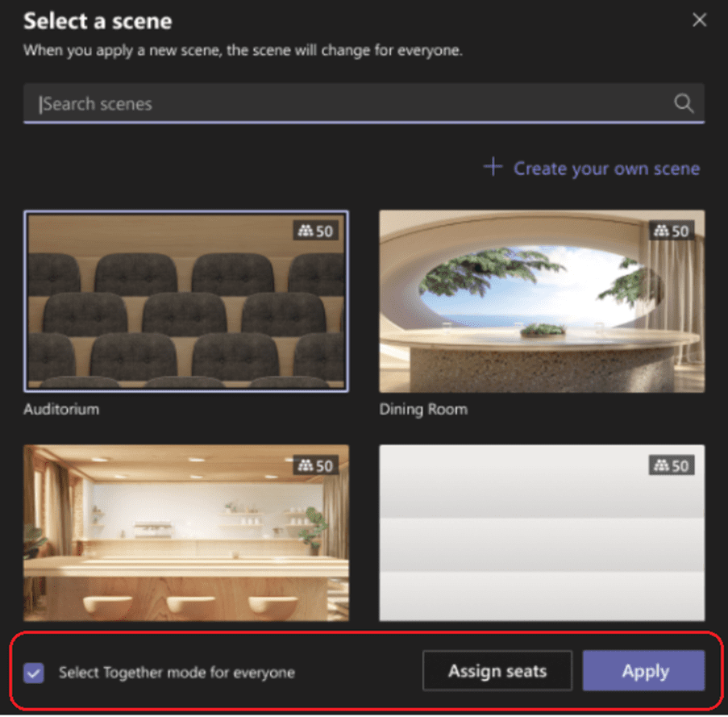Viewport: 728px width, 717px height.
Task: Click the 50-seat badge on Auditorium
Action: pyautogui.click(x=315, y=231)
